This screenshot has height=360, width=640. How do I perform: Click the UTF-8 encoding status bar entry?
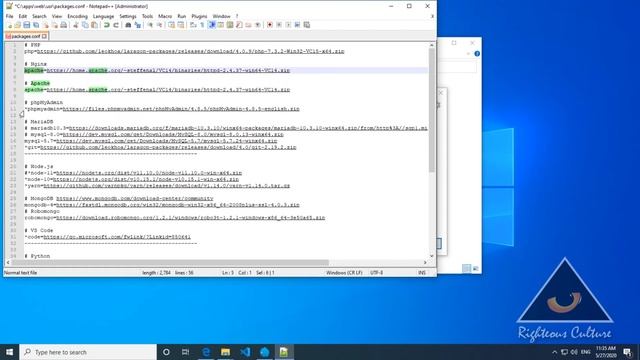(x=376, y=273)
